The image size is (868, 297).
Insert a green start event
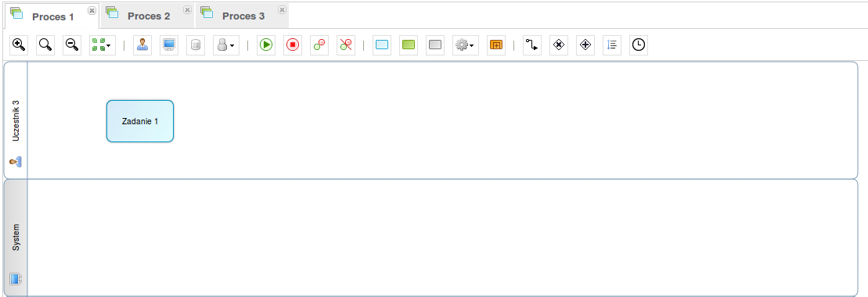pyautogui.click(x=266, y=45)
